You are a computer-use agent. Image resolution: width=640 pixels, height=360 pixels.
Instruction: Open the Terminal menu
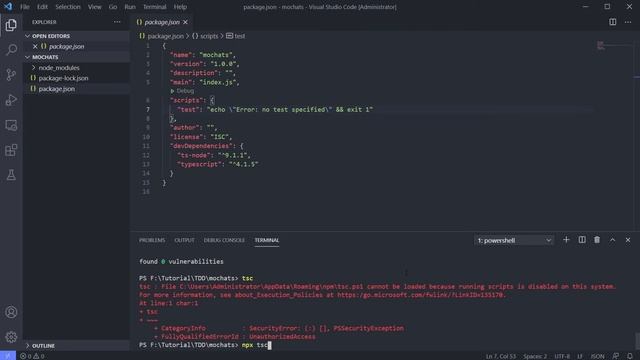pyautogui.click(x=154, y=7)
